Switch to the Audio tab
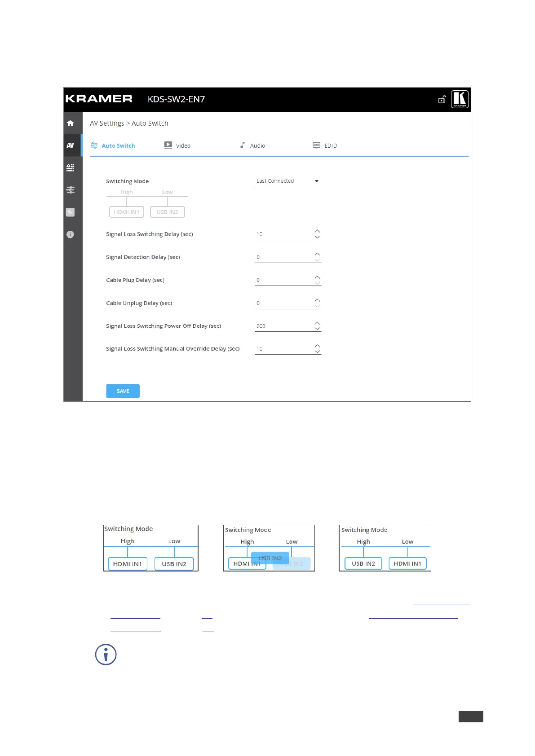The image size is (535, 756). coord(252,145)
